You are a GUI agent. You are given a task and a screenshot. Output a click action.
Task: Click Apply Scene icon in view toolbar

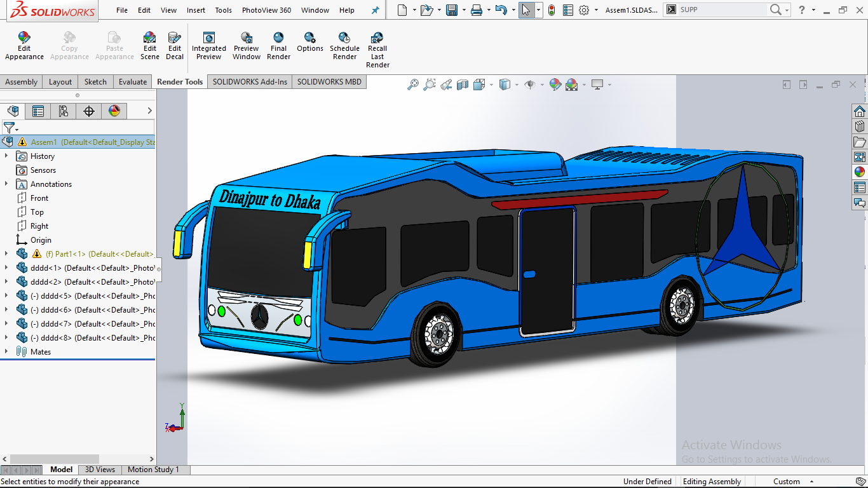point(571,85)
